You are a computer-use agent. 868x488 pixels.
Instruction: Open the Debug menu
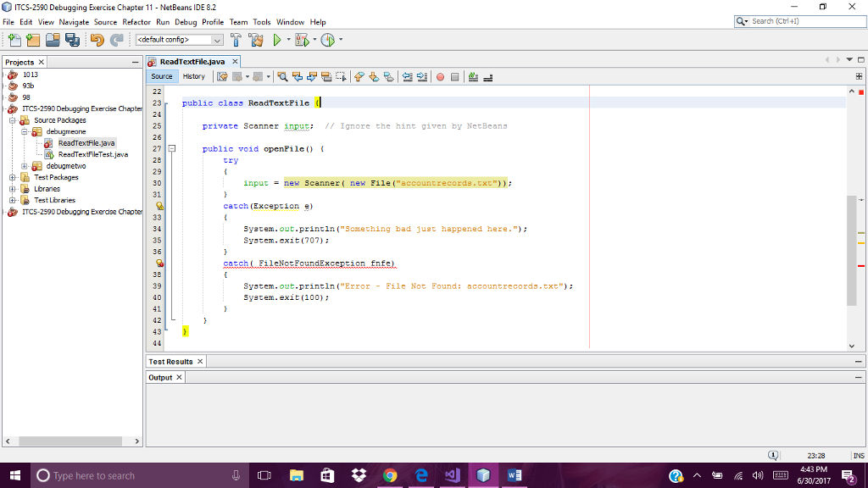pyautogui.click(x=185, y=22)
